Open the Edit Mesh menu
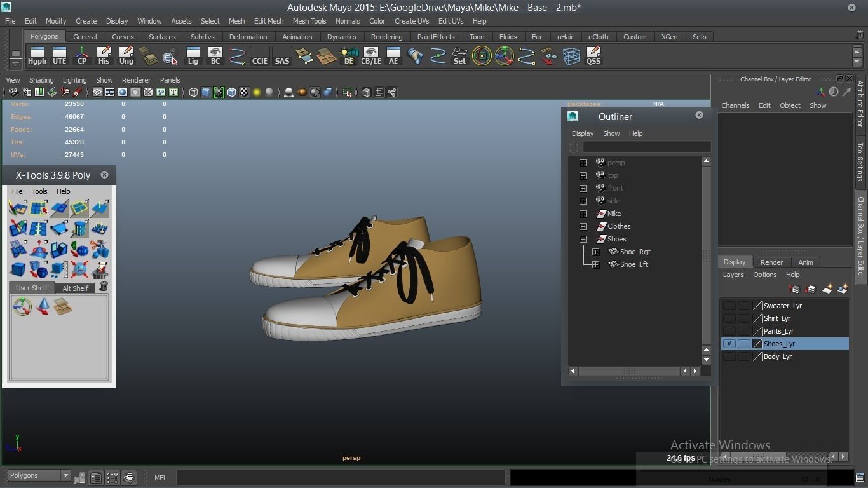868x488 pixels. (269, 21)
